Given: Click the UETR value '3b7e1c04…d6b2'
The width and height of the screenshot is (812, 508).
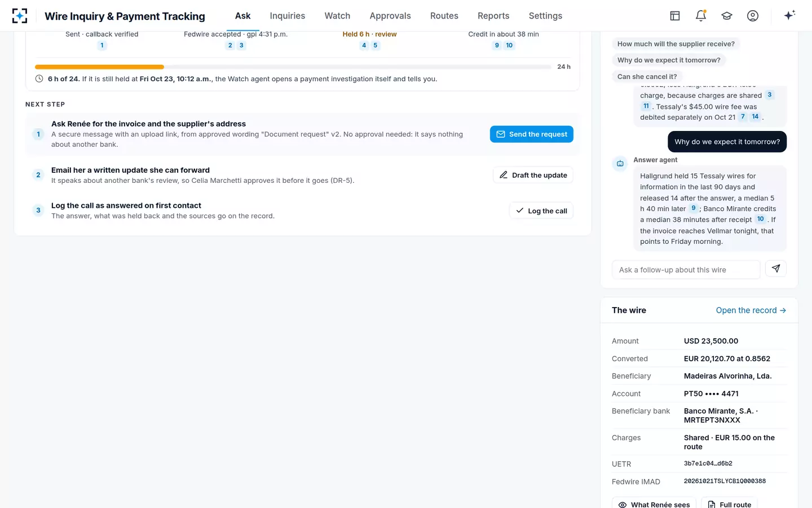Looking at the screenshot, I should 708,463.
